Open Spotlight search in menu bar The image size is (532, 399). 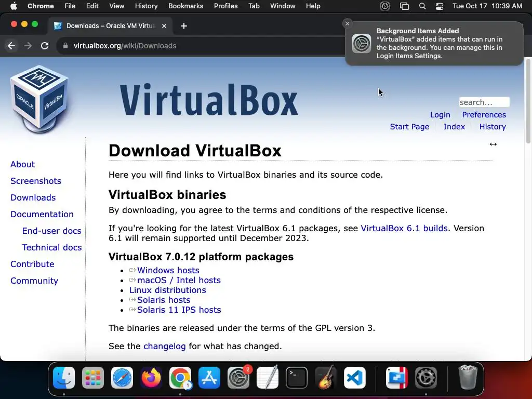pos(422,6)
